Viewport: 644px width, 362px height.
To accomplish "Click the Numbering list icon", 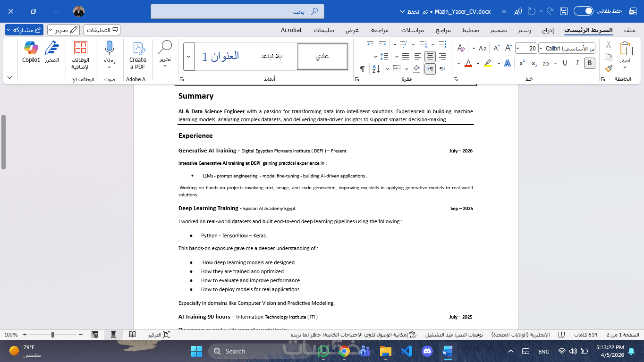I will click(x=423, y=44).
